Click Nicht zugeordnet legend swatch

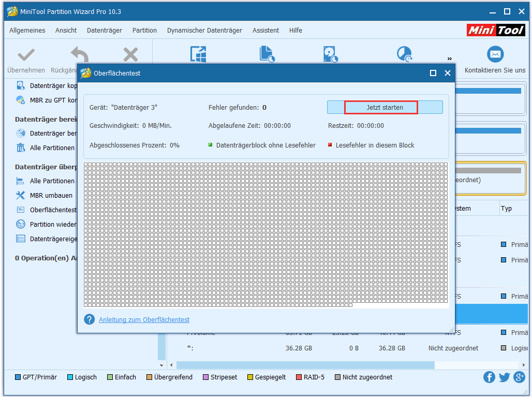click(337, 377)
